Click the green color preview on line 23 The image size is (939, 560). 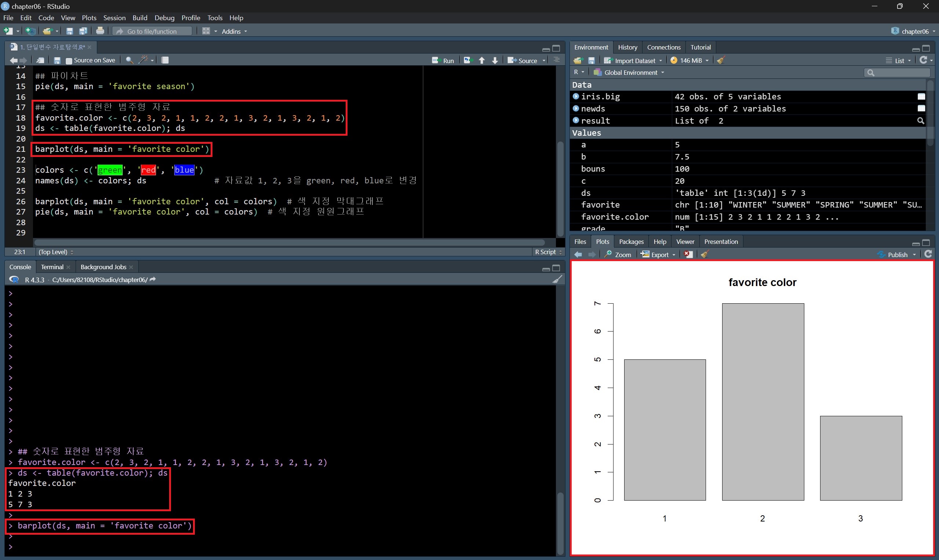point(110,170)
